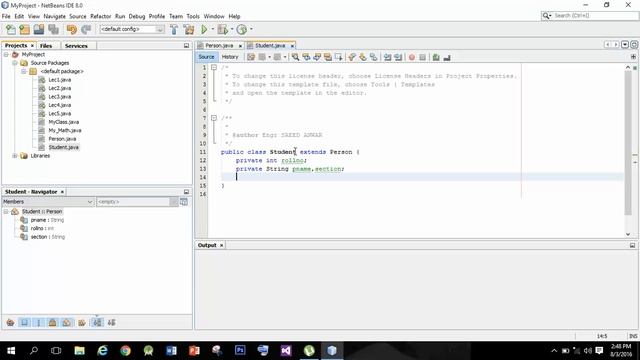Open Word from the Windows taskbar
Image resolution: width=640 pixels, height=360 pixels.
[171, 351]
